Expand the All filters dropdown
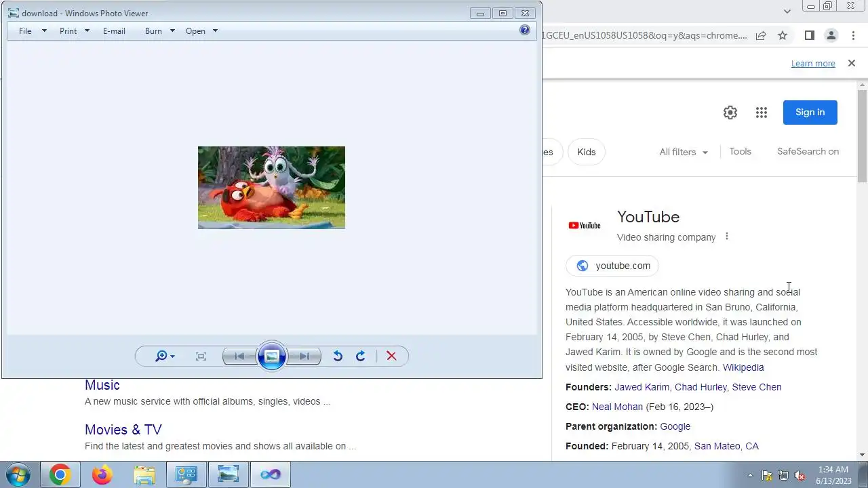This screenshot has width=868, height=488. pos(684,152)
